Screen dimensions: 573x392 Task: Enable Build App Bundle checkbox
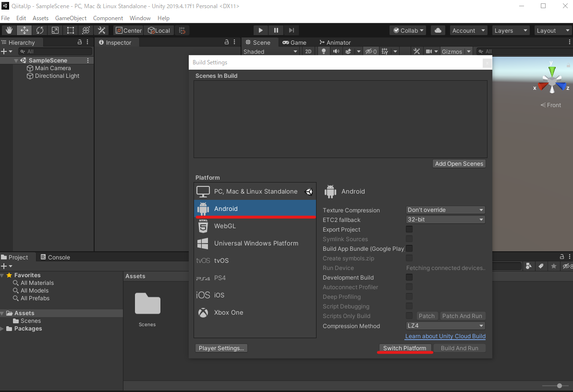409,248
